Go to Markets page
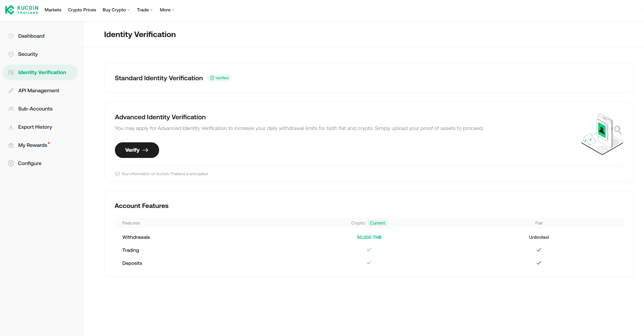 (53, 10)
